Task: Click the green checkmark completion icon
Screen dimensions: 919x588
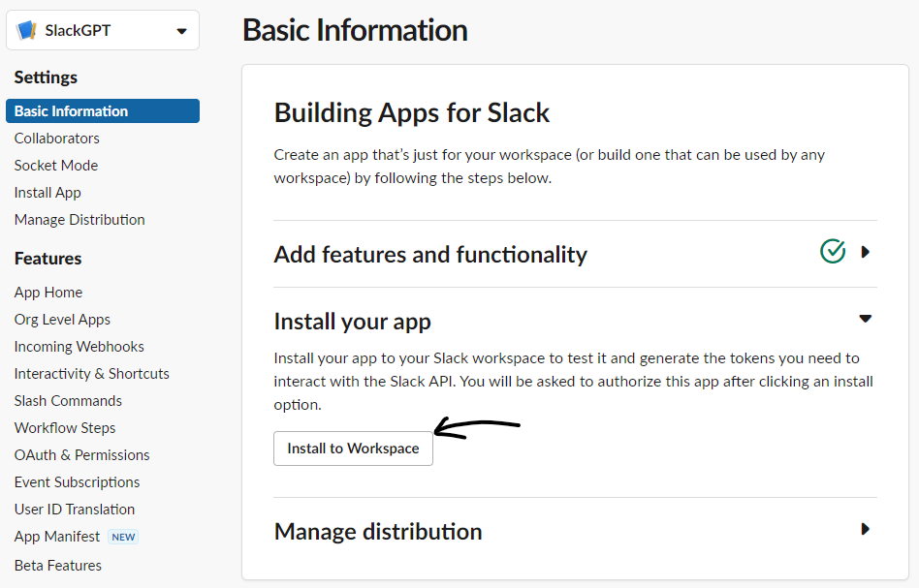Action: [x=833, y=252]
